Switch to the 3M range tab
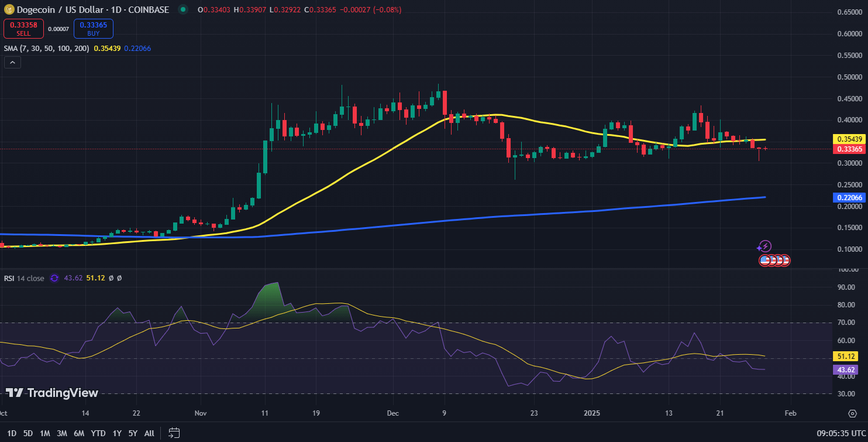Screen dimensions: 868x442 pyautogui.click(x=62, y=433)
